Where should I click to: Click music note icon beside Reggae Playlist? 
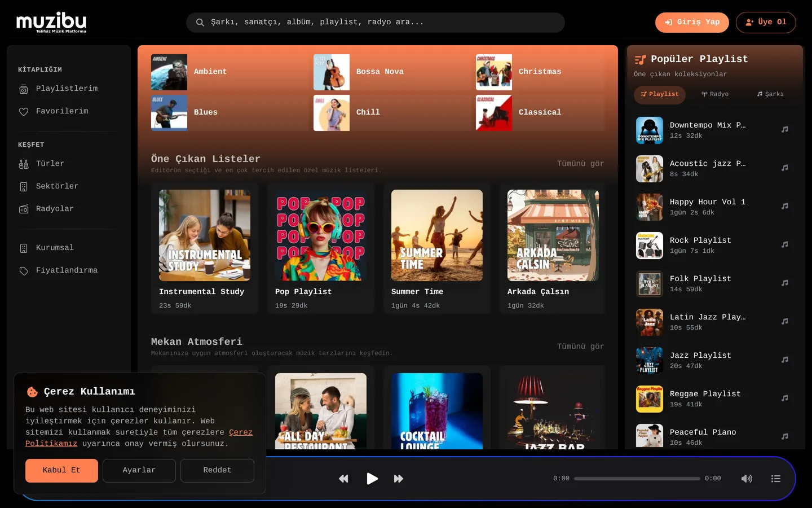[x=785, y=398]
